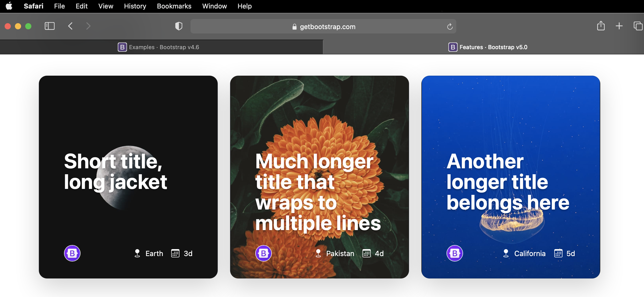Open the File menu
The height and width of the screenshot is (297, 644).
[x=59, y=6]
